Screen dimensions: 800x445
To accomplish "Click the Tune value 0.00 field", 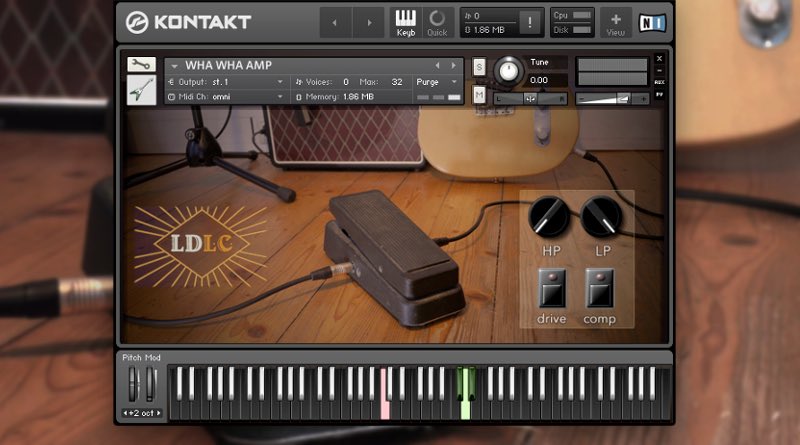I will pyautogui.click(x=546, y=80).
